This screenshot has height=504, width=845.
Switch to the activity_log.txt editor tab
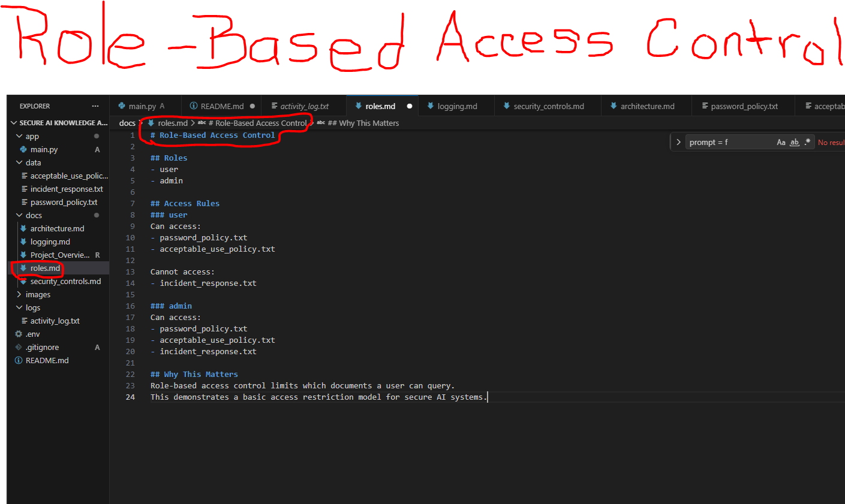coord(304,106)
